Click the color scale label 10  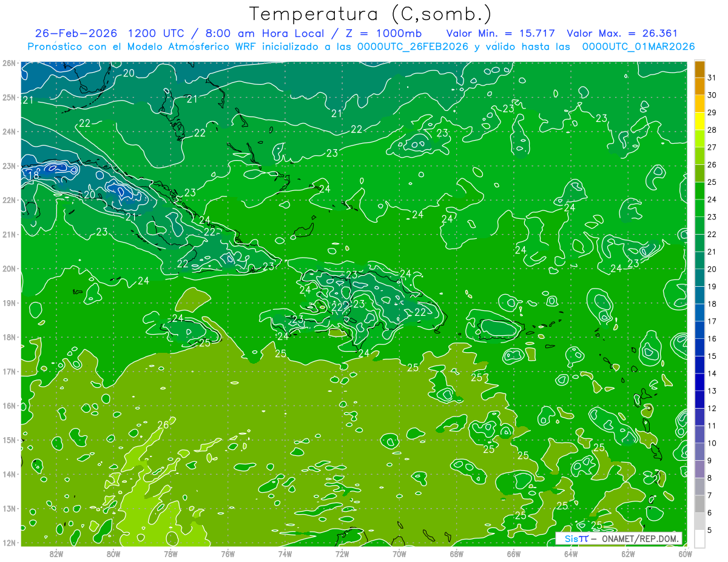pyautogui.click(x=712, y=443)
